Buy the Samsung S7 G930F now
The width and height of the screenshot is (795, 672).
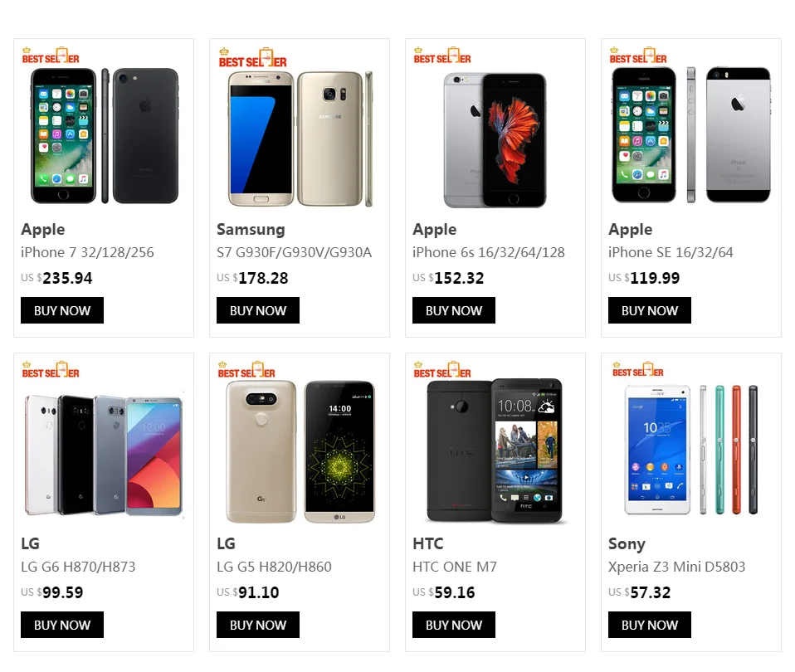[x=258, y=310]
